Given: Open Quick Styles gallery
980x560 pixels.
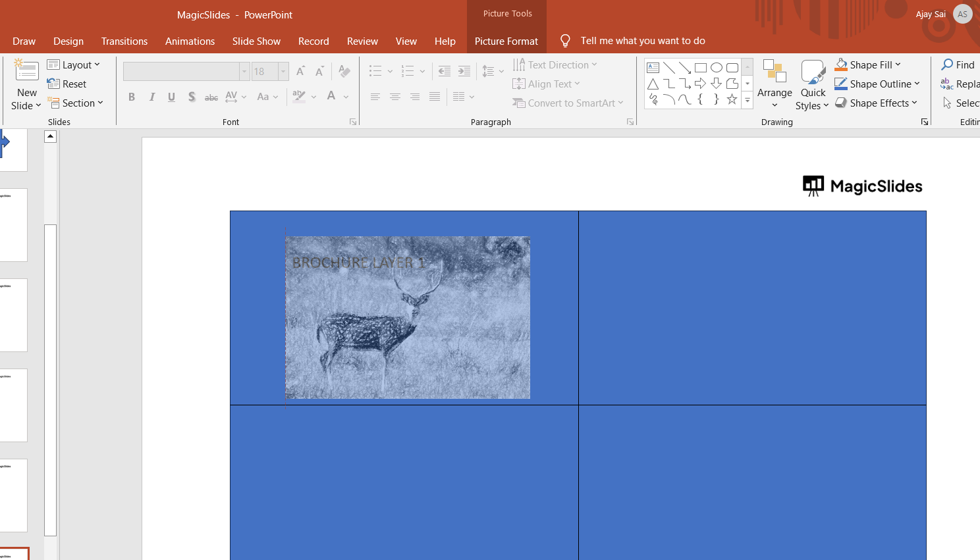Looking at the screenshot, I should (812, 84).
